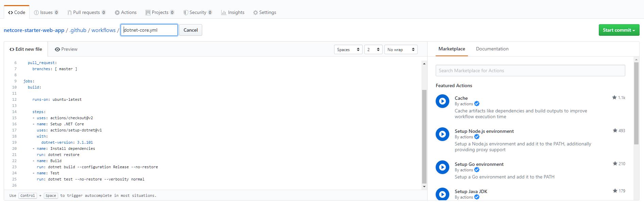Click the star icon beside Cache rating

point(614,98)
